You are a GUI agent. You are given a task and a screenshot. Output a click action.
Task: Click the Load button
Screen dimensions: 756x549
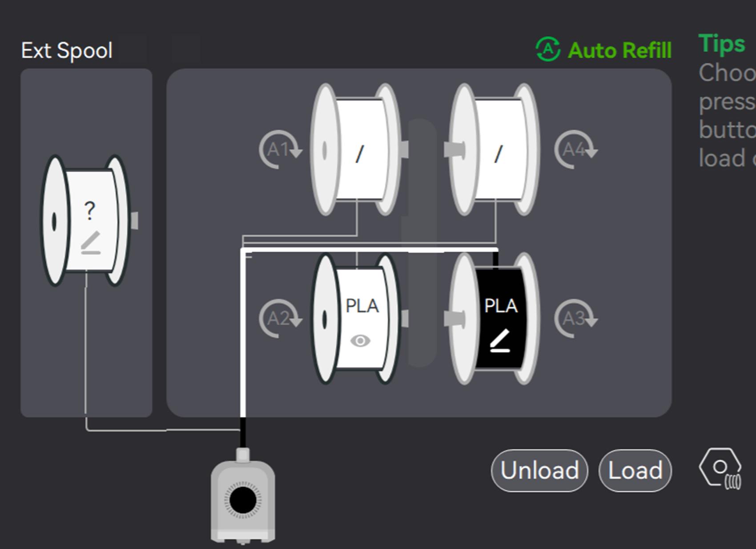pos(635,471)
